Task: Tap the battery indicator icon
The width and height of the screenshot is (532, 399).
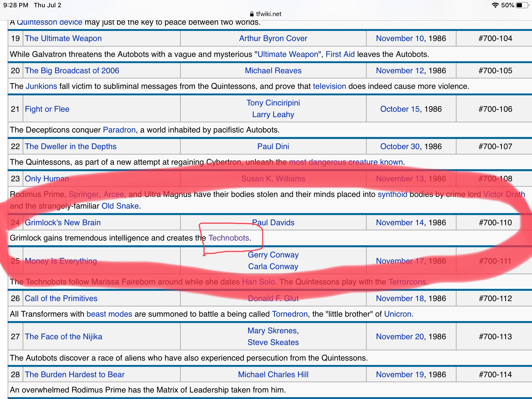Action: (x=523, y=5)
